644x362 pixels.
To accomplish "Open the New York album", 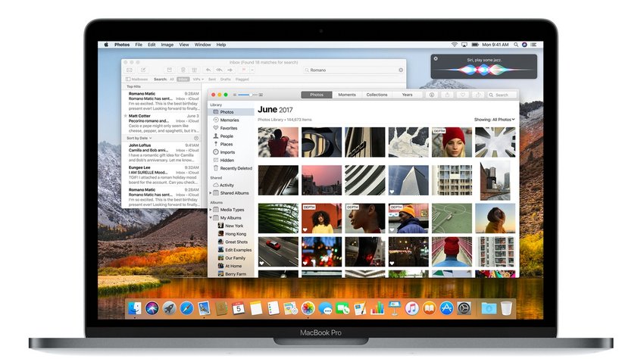I will 230,226.
